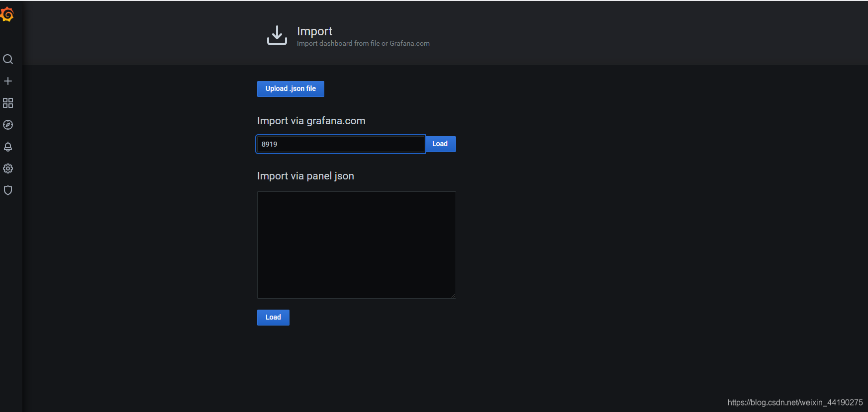Click inside the panel json text area

(x=357, y=245)
